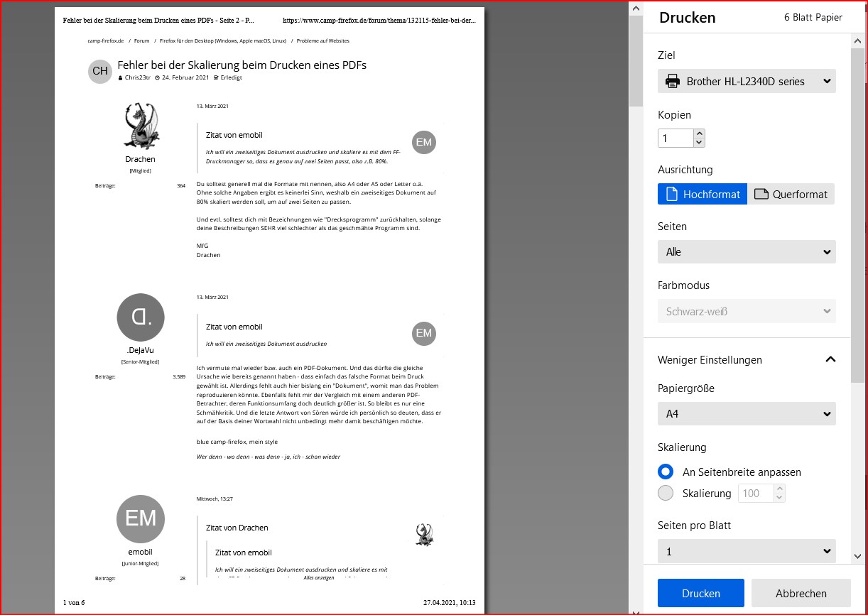Collapse the Weniger Einstellungen section
Image resolution: width=868 pixels, height=615 pixels.
pyautogui.click(x=747, y=359)
